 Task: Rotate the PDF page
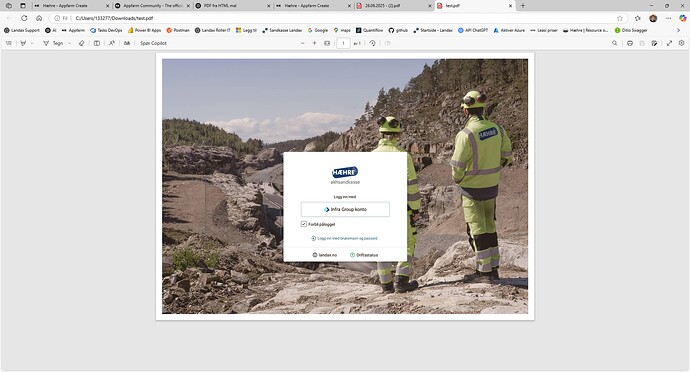tap(372, 43)
